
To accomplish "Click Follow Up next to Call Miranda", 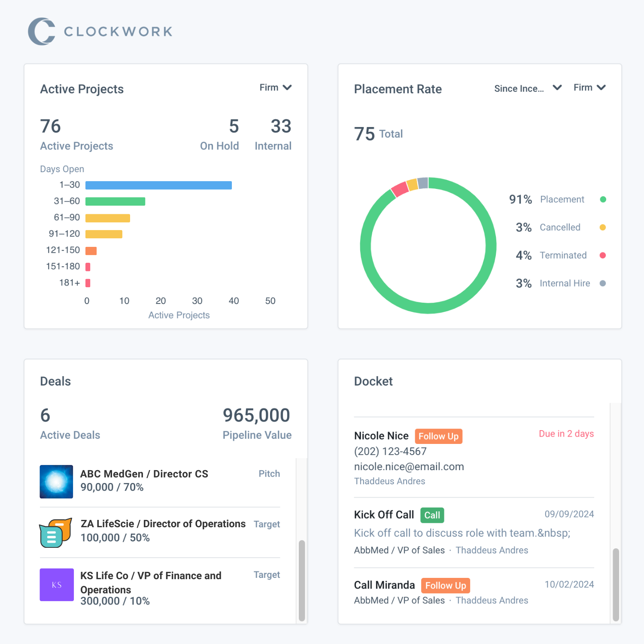I will coord(445,585).
